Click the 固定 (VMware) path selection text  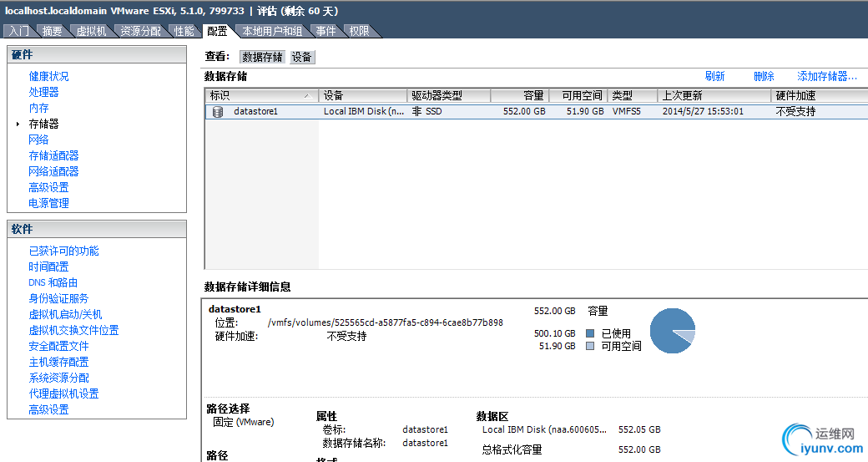pos(244,422)
